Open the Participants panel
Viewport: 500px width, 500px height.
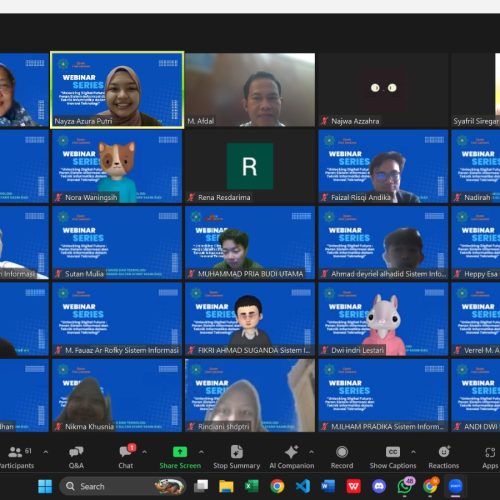pos(17,458)
